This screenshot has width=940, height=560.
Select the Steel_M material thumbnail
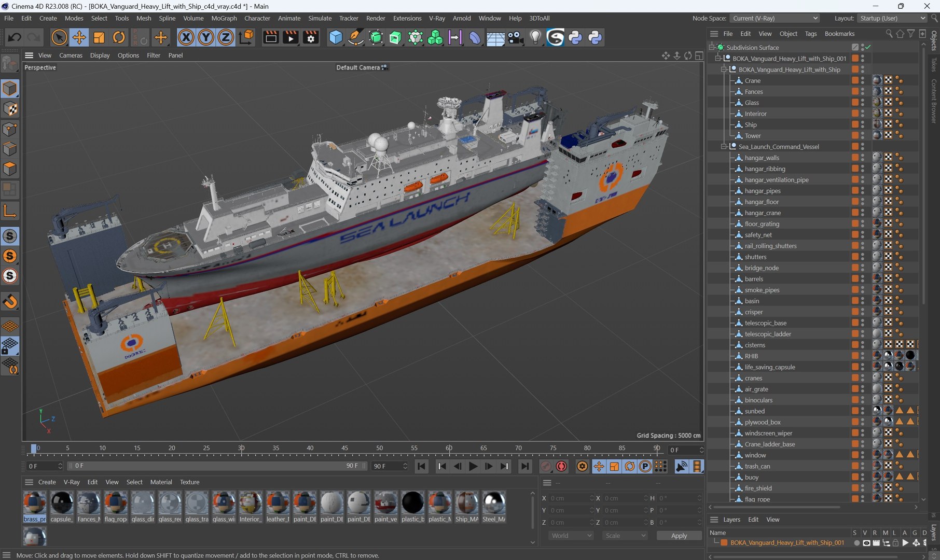point(494,507)
